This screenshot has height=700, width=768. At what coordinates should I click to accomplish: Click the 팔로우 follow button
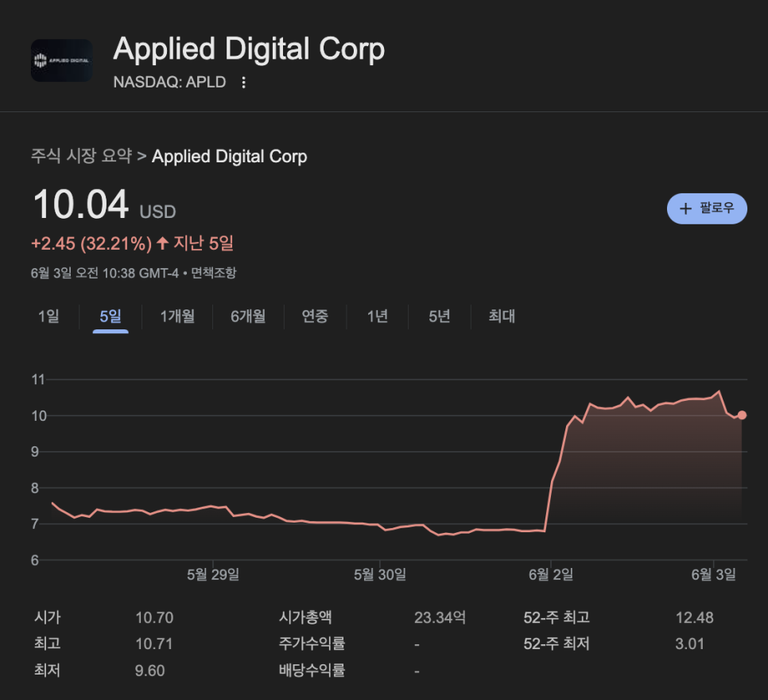pyautogui.click(x=707, y=208)
